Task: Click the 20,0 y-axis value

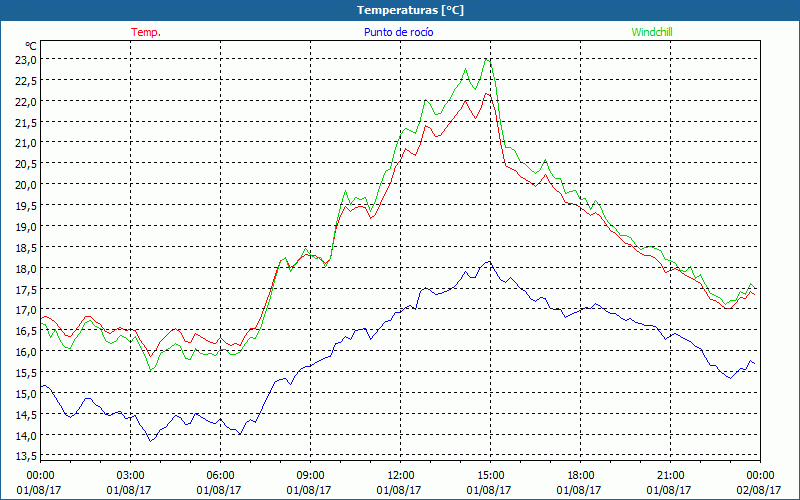Action: coord(27,184)
